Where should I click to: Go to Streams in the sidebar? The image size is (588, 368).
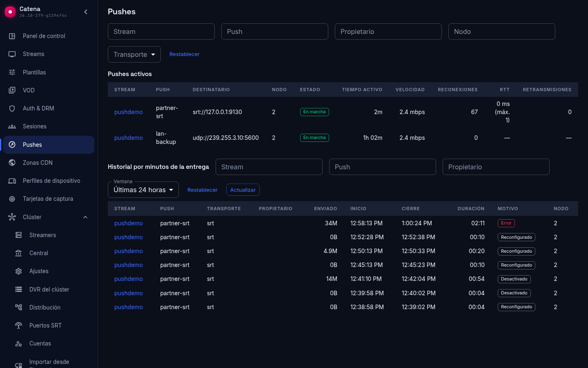point(49,54)
